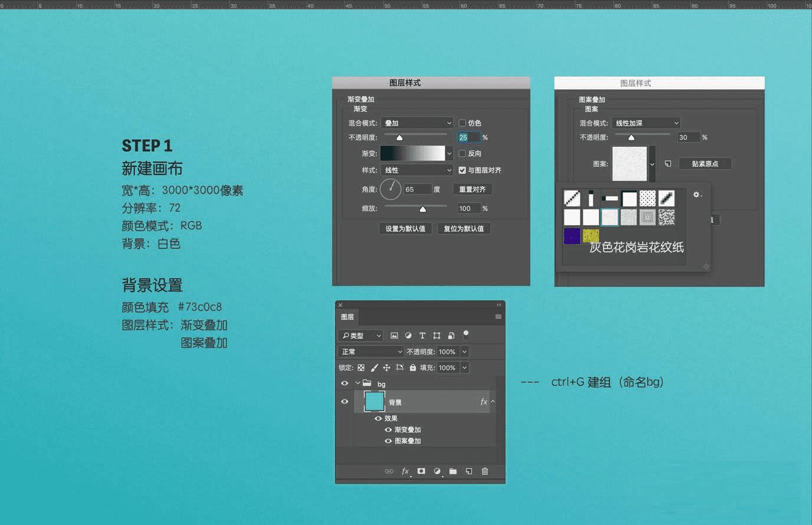Open gradient overlay 混合模式 dropdown (叠加)
Screen dimensions: 812x525
417,123
